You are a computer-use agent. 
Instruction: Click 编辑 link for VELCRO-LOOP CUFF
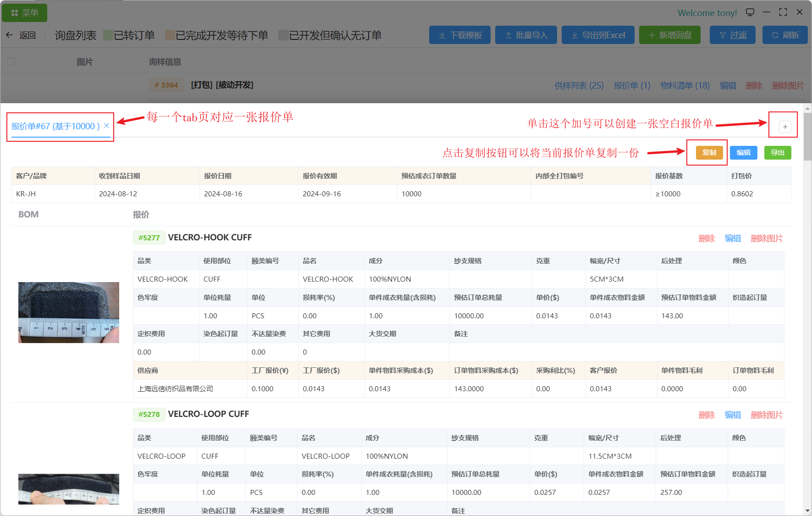click(732, 415)
